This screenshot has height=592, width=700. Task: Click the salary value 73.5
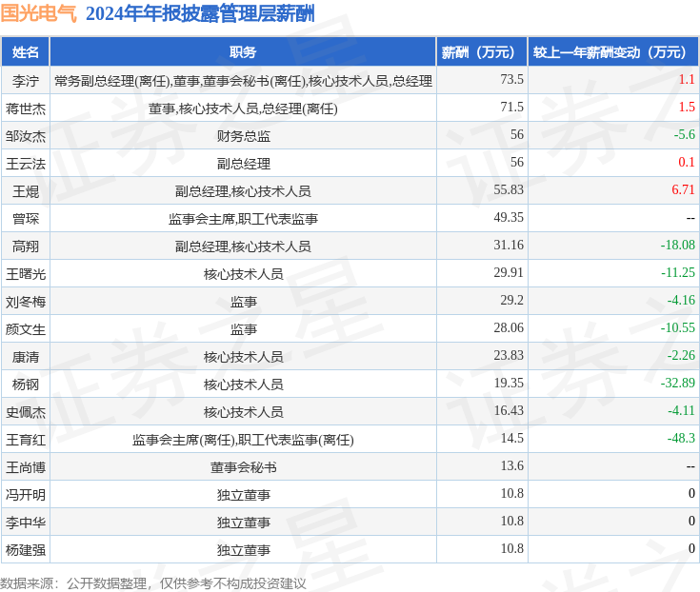click(x=511, y=79)
